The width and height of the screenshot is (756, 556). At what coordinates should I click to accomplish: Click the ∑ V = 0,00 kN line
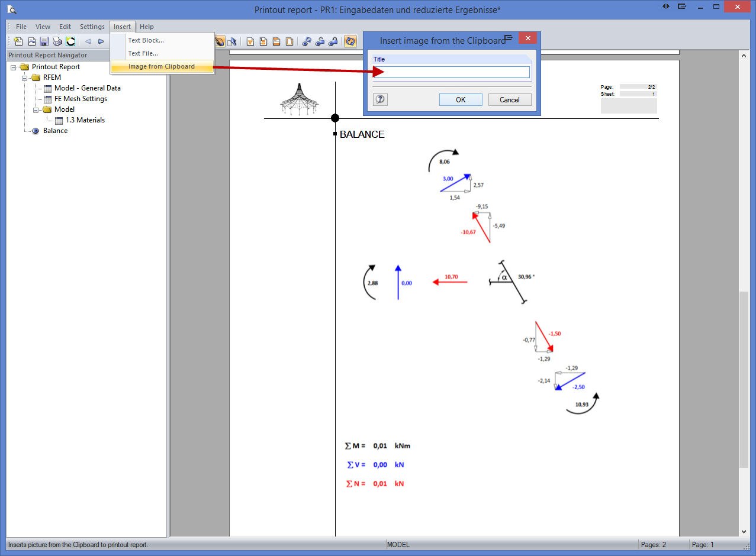pyautogui.click(x=375, y=465)
